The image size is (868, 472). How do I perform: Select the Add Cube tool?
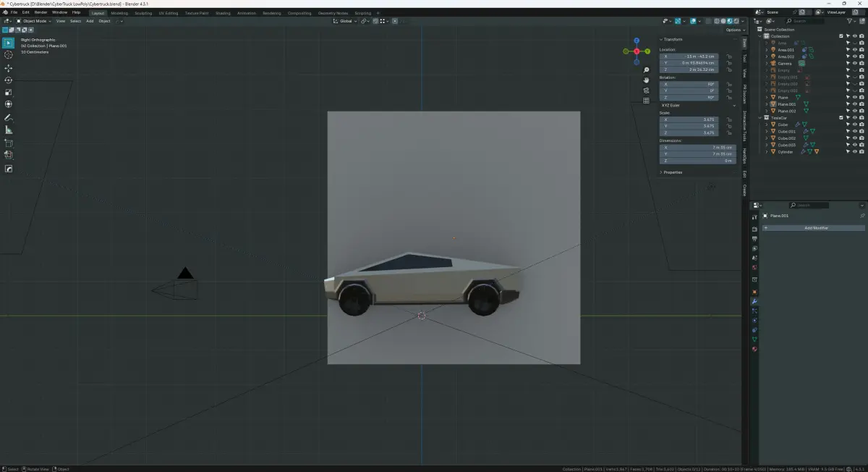(9, 143)
